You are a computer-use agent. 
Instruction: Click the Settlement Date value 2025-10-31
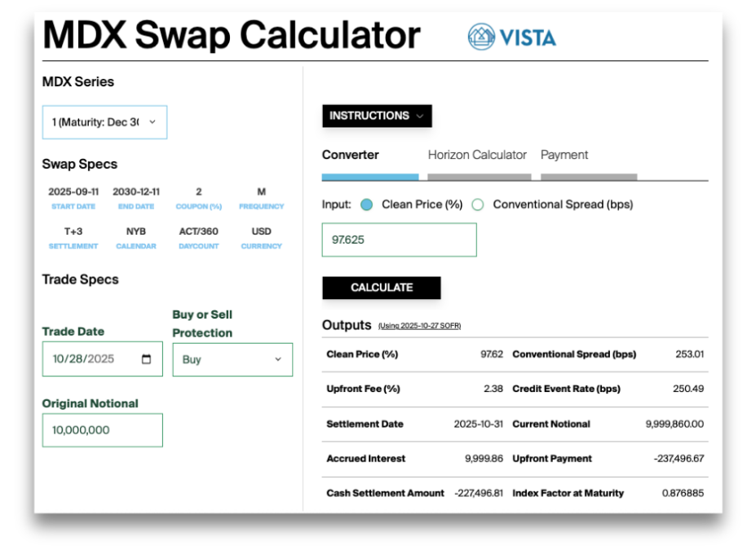tap(478, 424)
